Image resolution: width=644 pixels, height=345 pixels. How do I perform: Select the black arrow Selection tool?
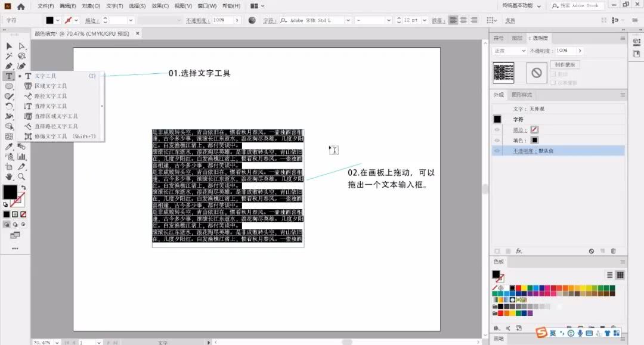pyautogui.click(x=9, y=46)
